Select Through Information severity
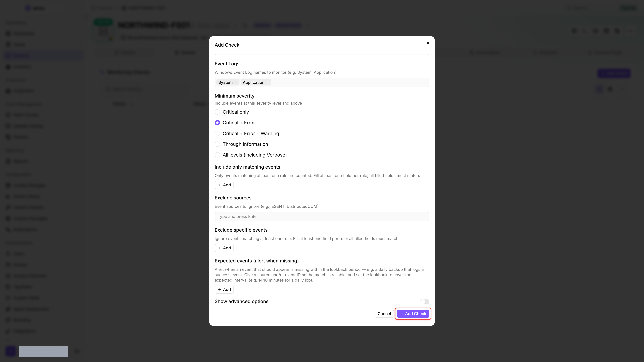644x362 pixels. pyautogui.click(x=217, y=144)
